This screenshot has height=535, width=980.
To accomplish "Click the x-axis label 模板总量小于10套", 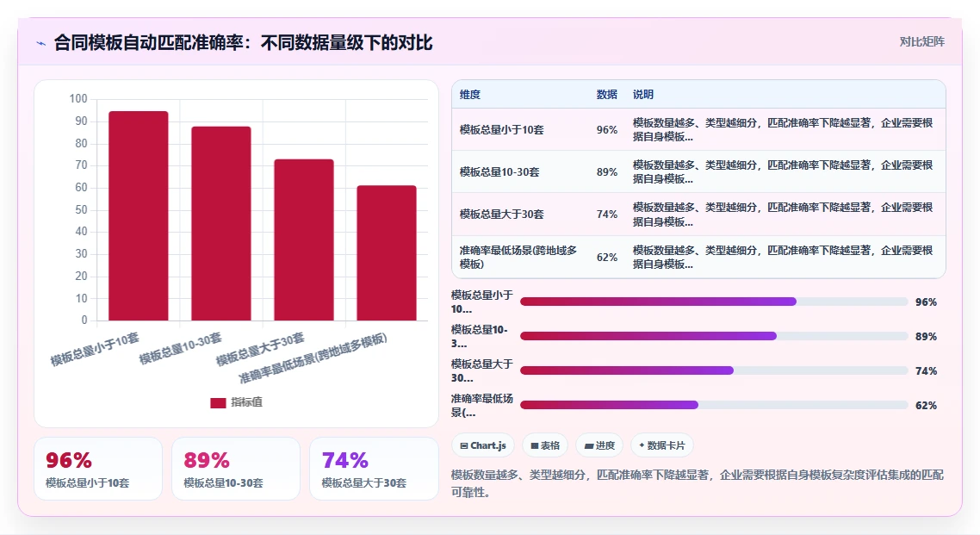I will [95, 350].
